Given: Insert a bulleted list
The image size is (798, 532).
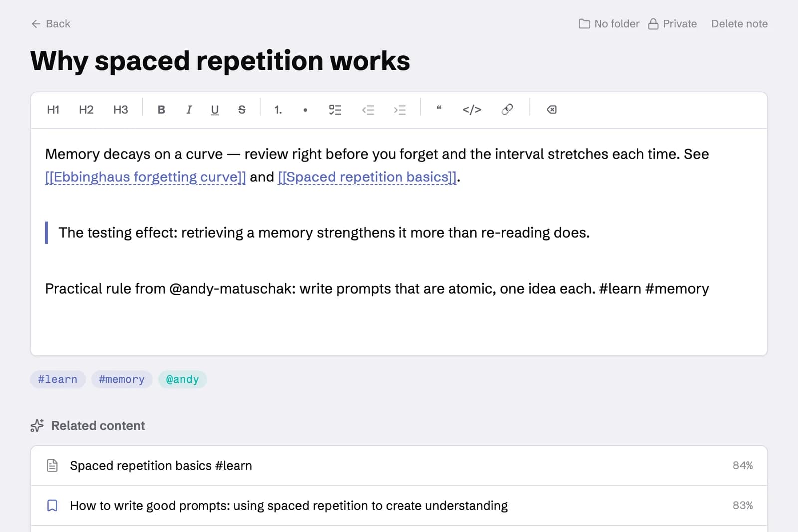Looking at the screenshot, I should tap(305, 110).
